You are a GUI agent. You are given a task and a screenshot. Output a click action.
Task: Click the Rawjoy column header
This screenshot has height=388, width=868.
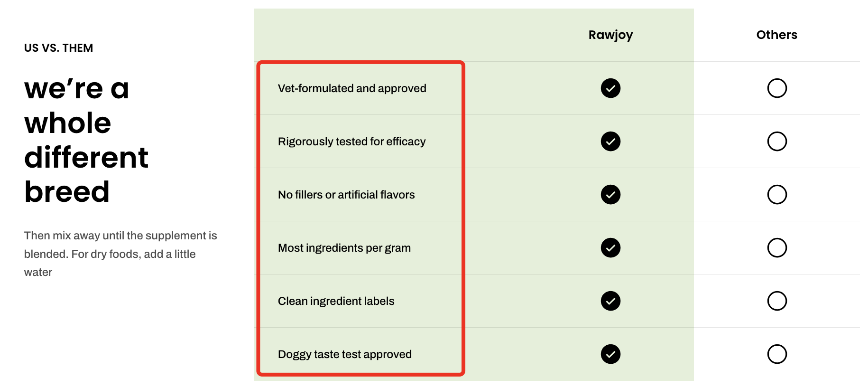pyautogui.click(x=610, y=35)
